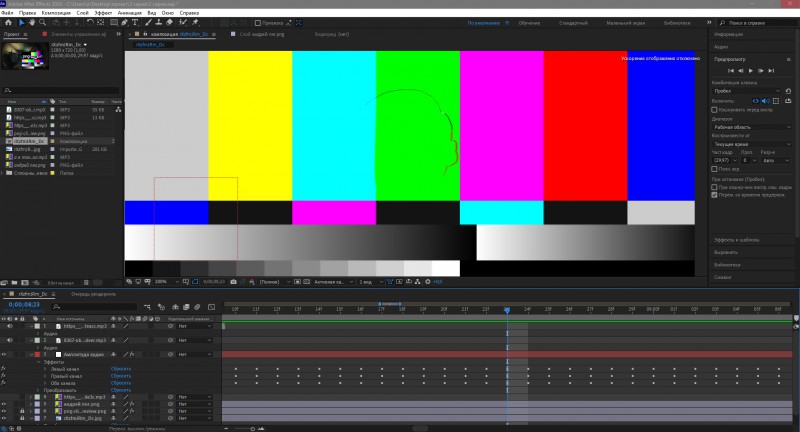This screenshot has height=432, width=800.
Task: Toggle the Привязка snapping checkbox
Action: (258, 23)
